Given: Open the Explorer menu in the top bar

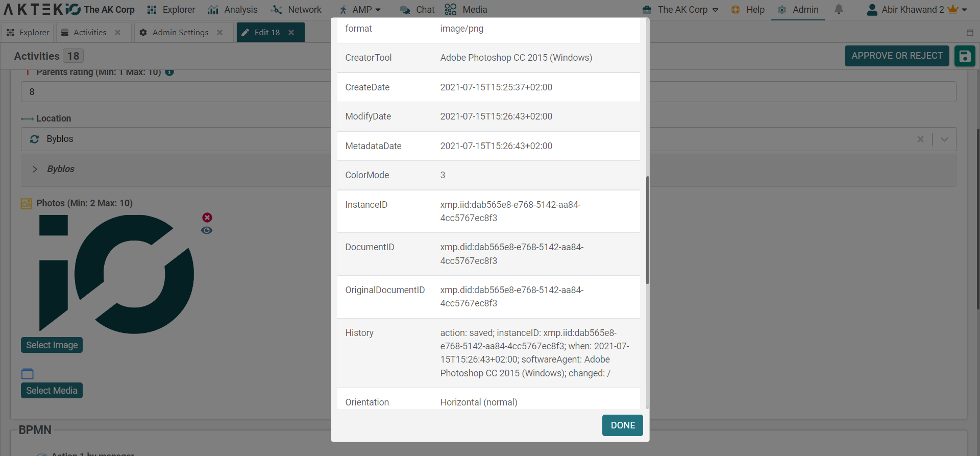Looking at the screenshot, I should [171, 10].
